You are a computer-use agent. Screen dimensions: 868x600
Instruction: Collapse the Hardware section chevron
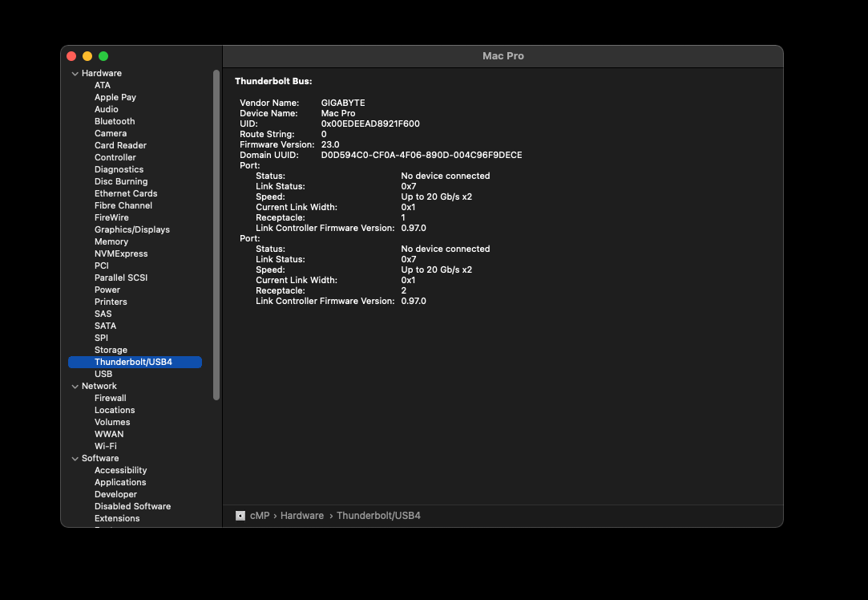tap(75, 73)
